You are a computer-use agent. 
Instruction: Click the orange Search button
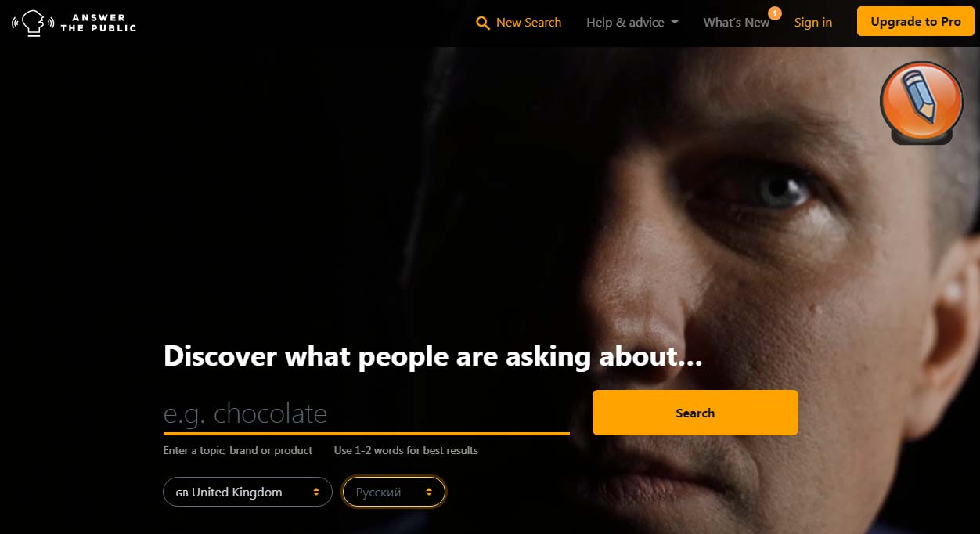[x=695, y=413]
